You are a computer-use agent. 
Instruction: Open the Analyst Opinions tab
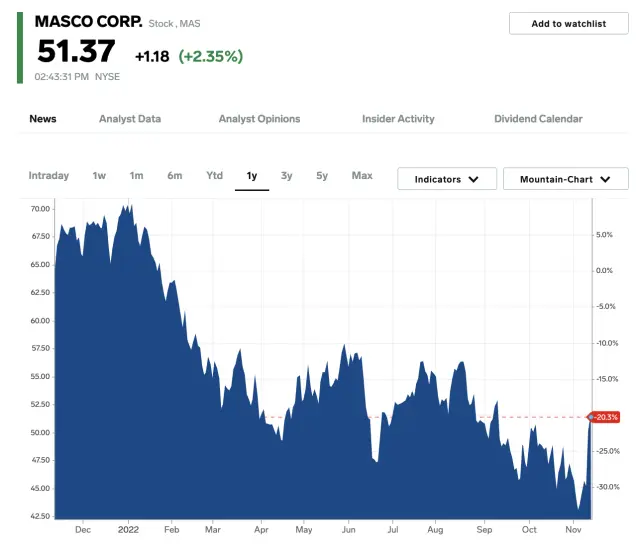pos(259,119)
